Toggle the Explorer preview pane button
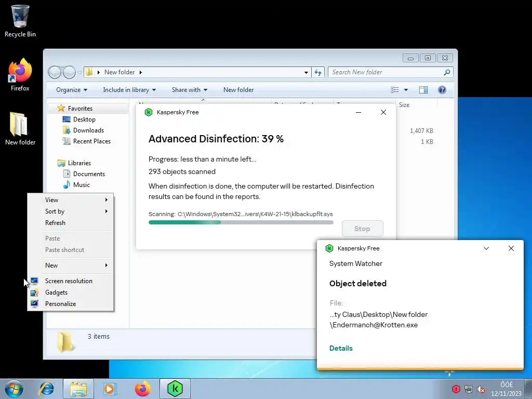This screenshot has width=532, height=399. [x=423, y=90]
